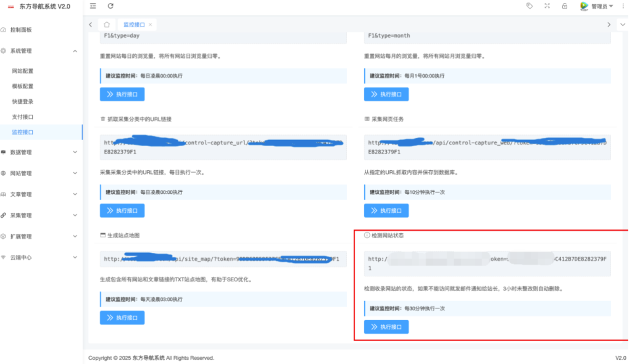
Task: Run 执行接口 under 采集网页任务
Action: click(386, 210)
